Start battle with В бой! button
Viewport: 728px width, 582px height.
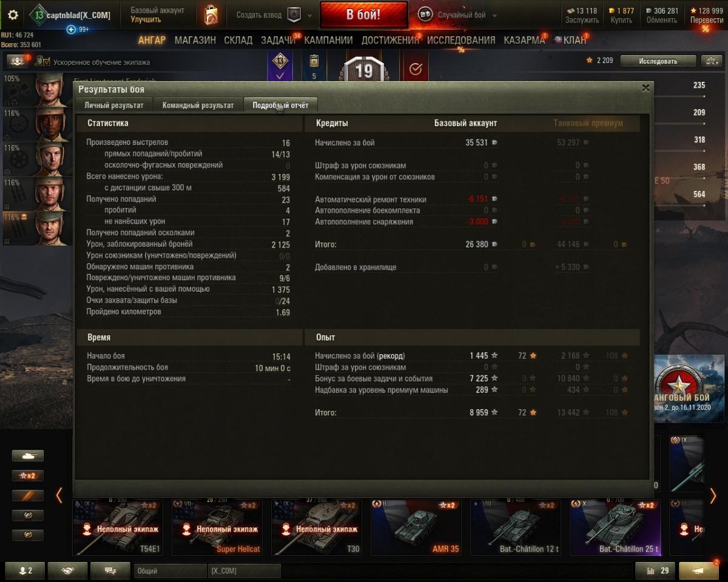tap(363, 15)
